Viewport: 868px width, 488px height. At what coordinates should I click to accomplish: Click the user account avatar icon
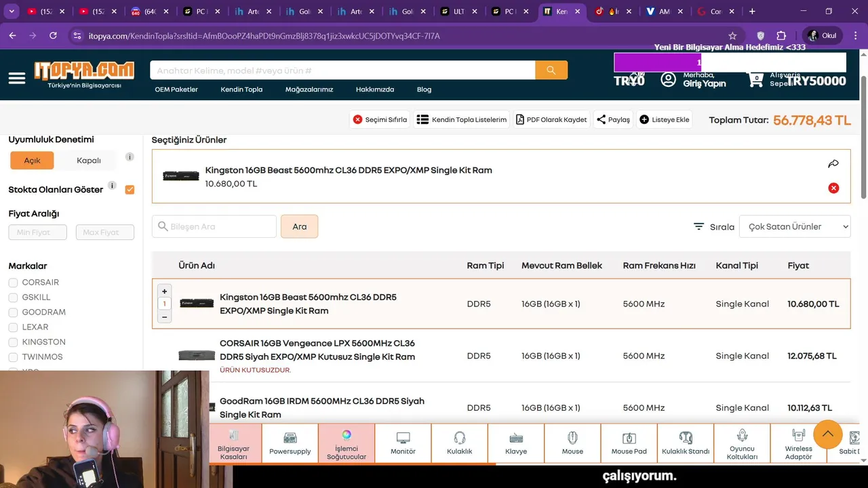669,79
